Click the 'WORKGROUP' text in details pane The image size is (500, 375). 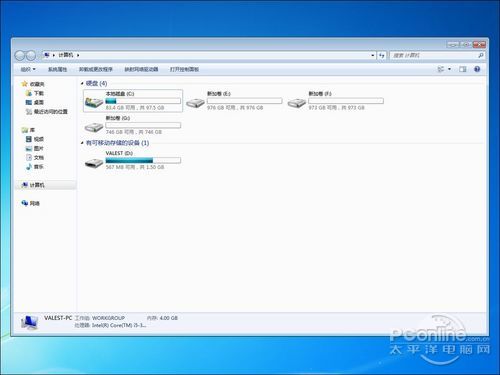(108, 318)
